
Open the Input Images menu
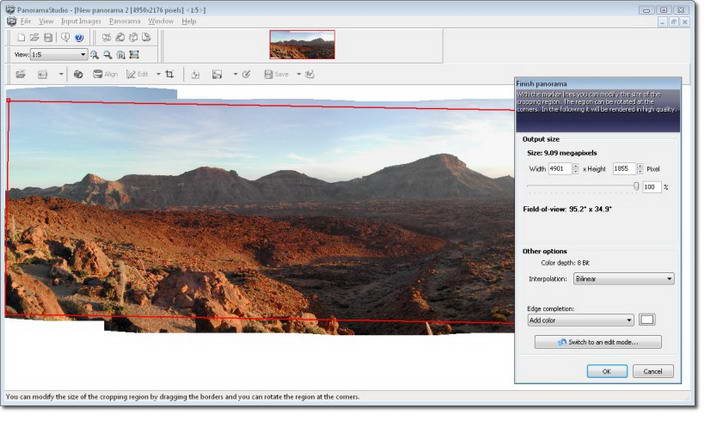pyautogui.click(x=81, y=21)
